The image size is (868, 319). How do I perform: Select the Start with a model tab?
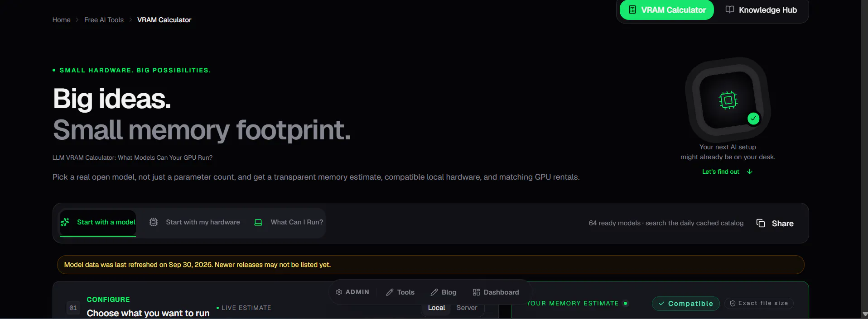pos(98,223)
